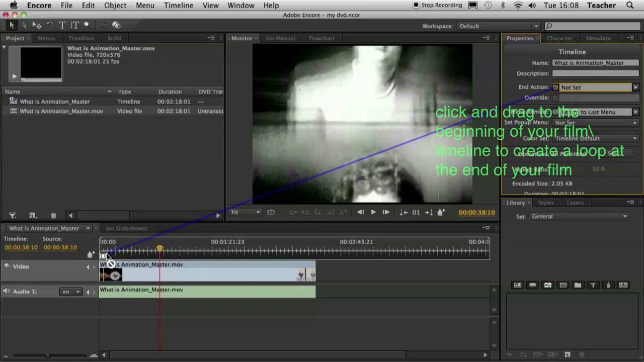Step back one frame in Monitor
Image resolution: width=644 pixels, height=362 pixels.
(x=360, y=212)
